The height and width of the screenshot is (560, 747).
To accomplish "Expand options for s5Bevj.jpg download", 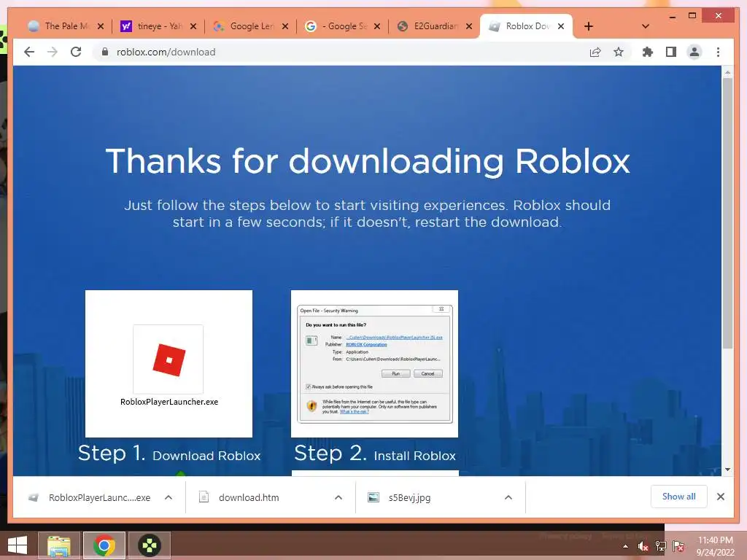I will [x=508, y=497].
